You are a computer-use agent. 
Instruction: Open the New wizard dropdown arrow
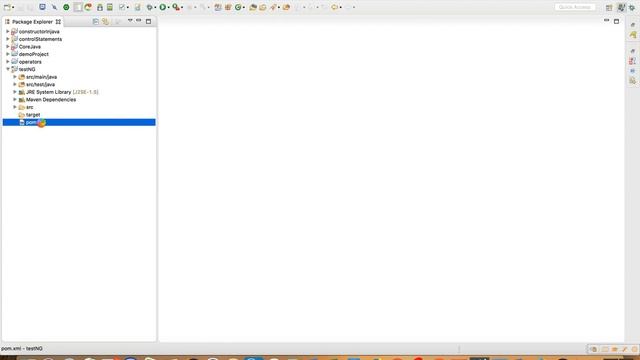[x=13, y=7]
